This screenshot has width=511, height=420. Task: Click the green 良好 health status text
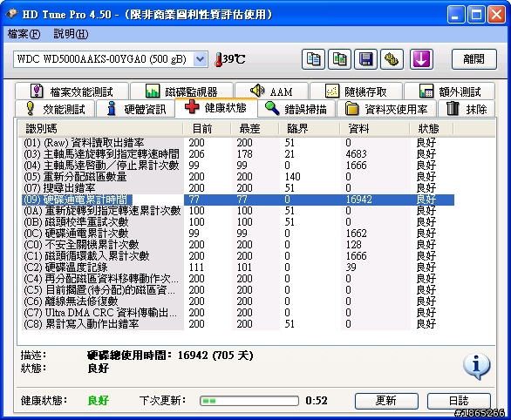[98, 401]
